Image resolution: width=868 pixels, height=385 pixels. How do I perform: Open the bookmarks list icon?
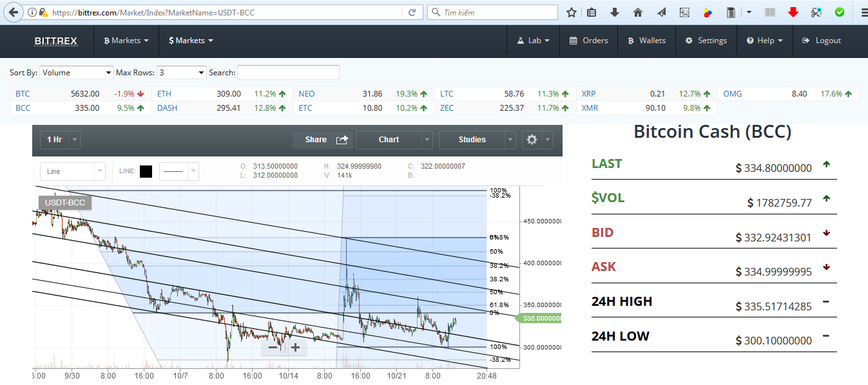click(x=592, y=12)
